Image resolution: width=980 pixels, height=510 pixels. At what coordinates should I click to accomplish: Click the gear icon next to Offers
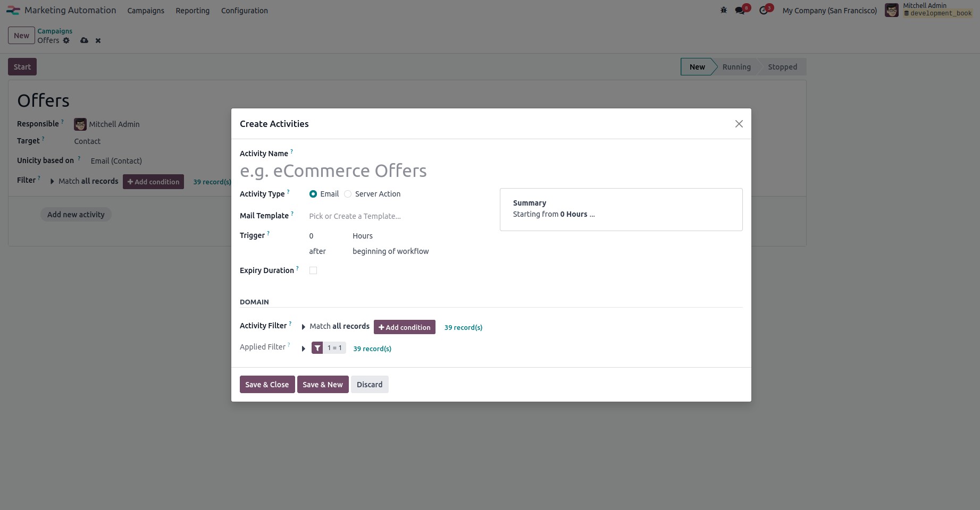66,40
